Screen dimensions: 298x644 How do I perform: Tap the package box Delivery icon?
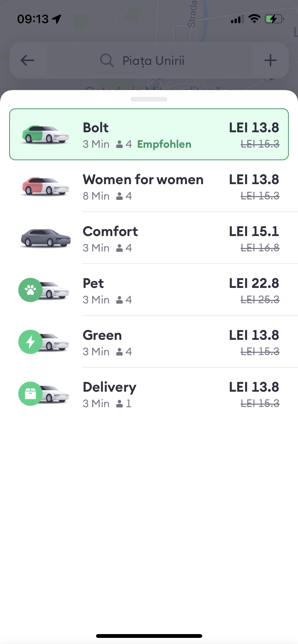pos(31,394)
